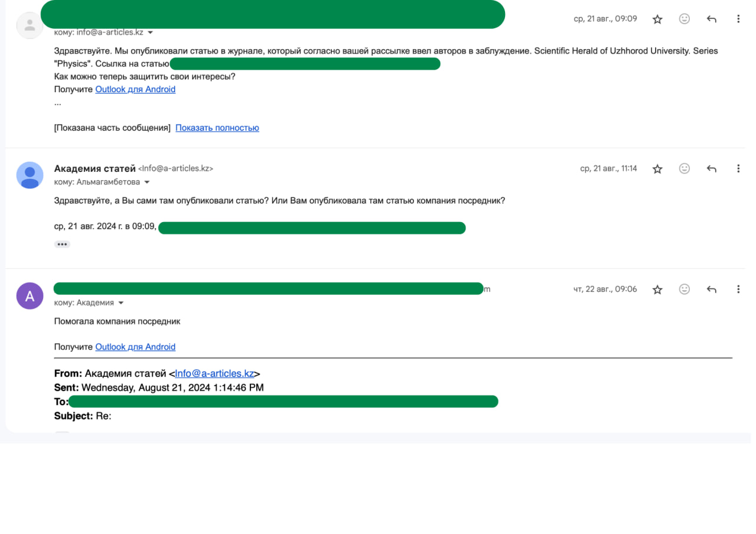
Task: Star the first message from 09:09
Action: [657, 19]
